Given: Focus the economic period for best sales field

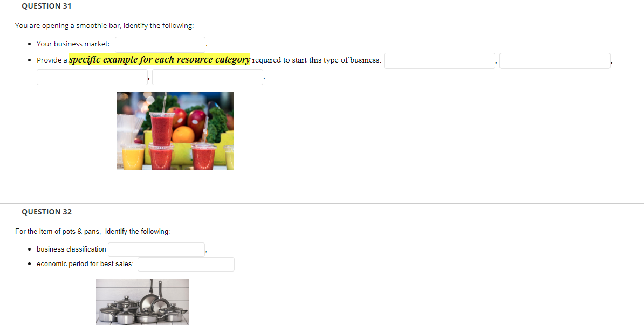Looking at the screenshot, I should (x=186, y=264).
